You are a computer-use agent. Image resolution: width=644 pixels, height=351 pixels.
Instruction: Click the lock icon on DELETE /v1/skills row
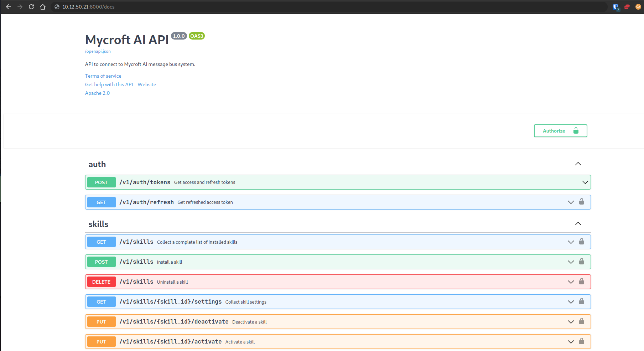pyautogui.click(x=582, y=282)
